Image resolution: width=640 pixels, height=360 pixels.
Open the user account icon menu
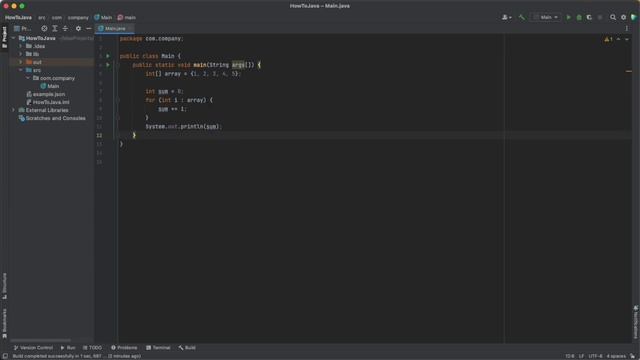(x=507, y=18)
